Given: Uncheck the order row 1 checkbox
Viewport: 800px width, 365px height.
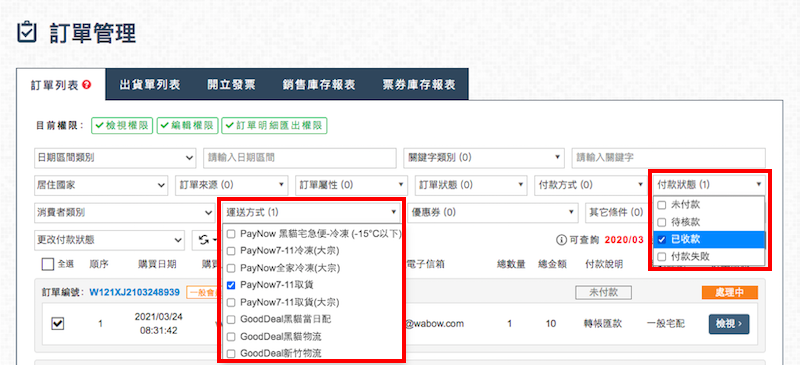Looking at the screenshot, I should pos(58,323).
